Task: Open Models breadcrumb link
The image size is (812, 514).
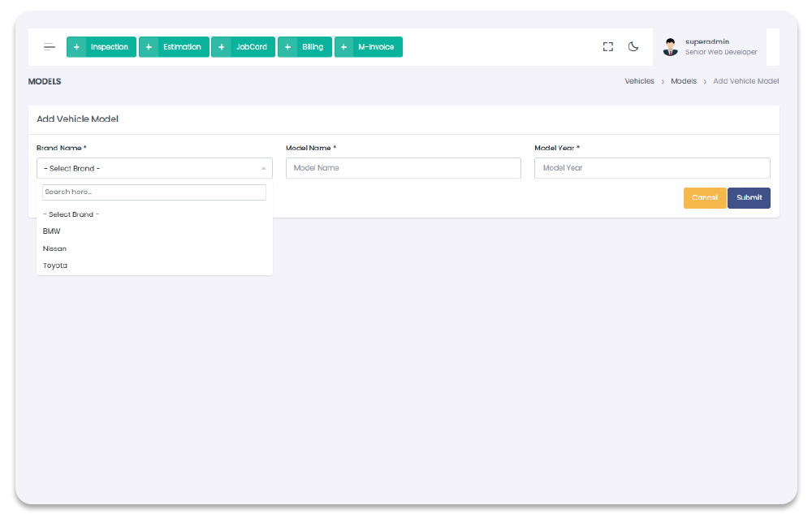Action: (x=683, y=81)
